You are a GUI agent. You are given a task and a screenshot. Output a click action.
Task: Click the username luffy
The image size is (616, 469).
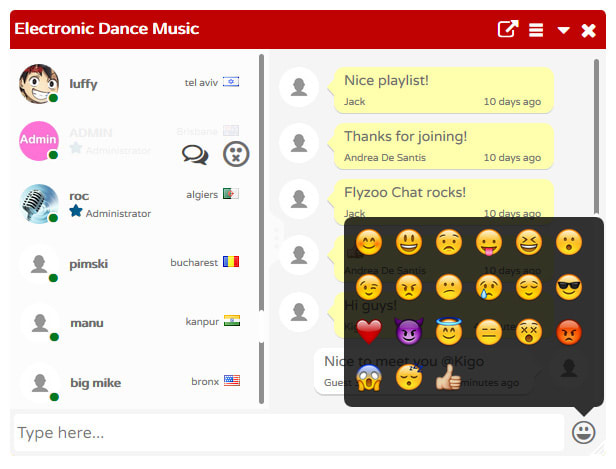pos(83,84)
